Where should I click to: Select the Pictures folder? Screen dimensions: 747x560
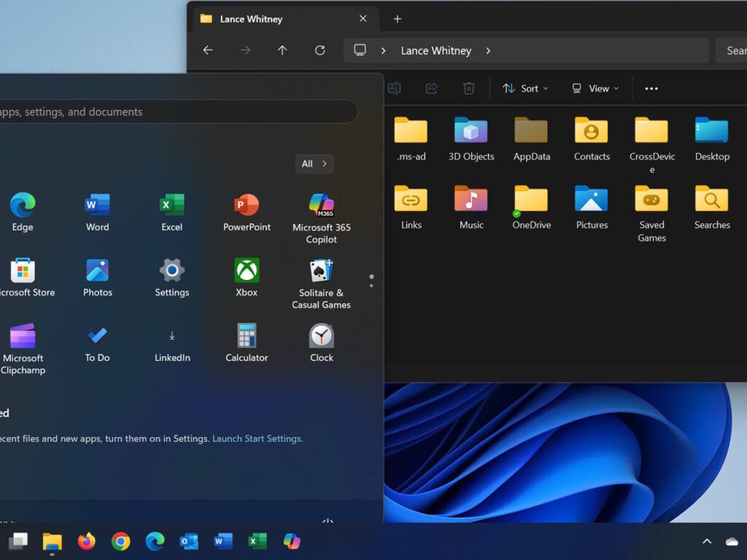pyautogui.click(x=592, y=208)
